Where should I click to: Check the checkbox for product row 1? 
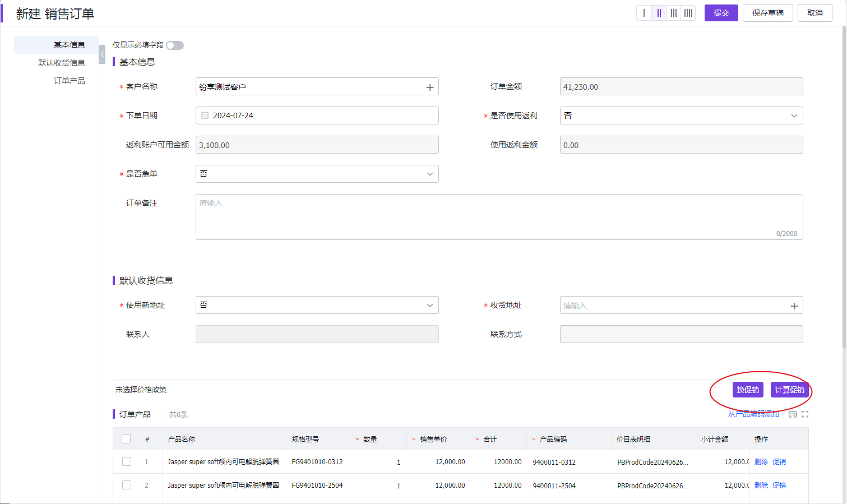coord(126,461)
